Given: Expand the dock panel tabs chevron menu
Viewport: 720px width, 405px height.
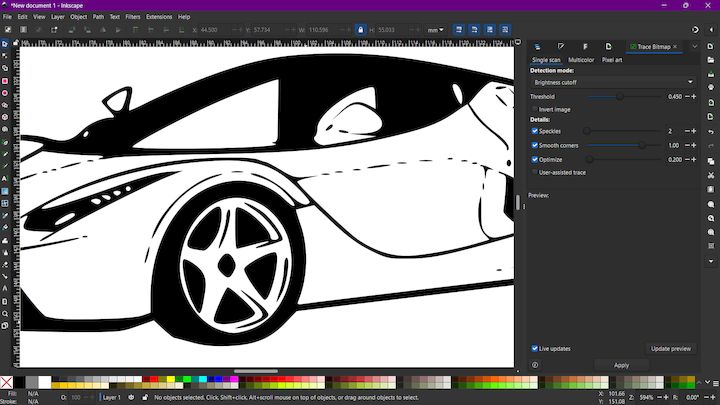Looking at the screenshot, I should [x=695, y=46].
